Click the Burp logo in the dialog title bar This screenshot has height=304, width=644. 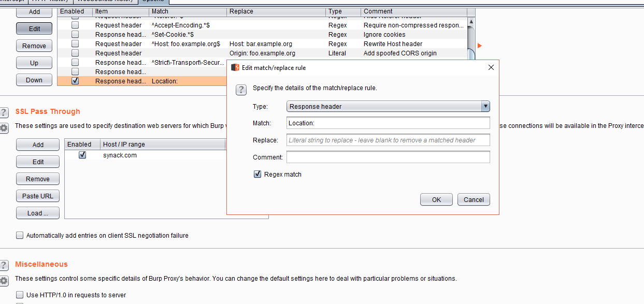point(235,67)
